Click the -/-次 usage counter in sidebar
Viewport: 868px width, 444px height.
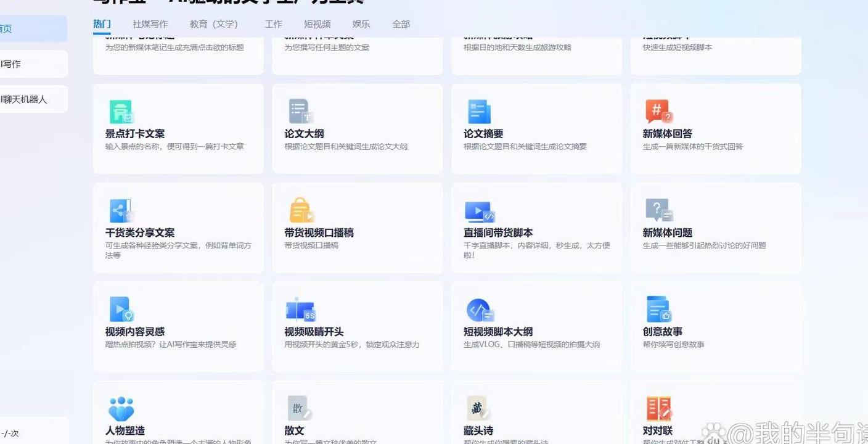pyautogui.click(x=10, y=434)
